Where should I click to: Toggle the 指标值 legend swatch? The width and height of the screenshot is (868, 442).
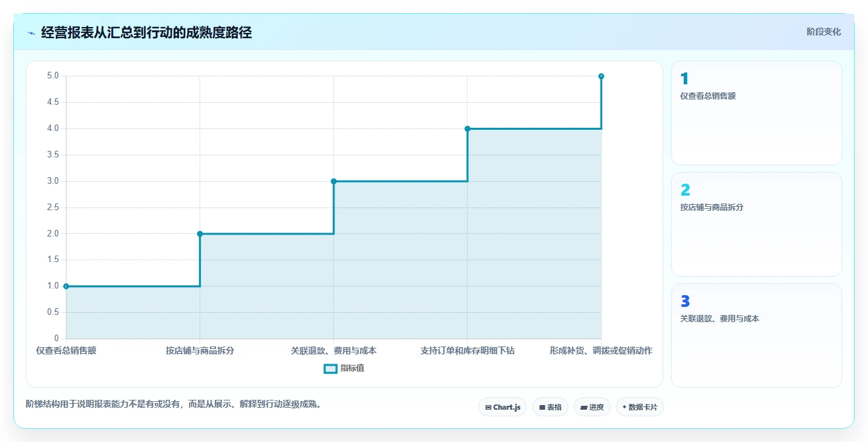click(x=331, y=368)
